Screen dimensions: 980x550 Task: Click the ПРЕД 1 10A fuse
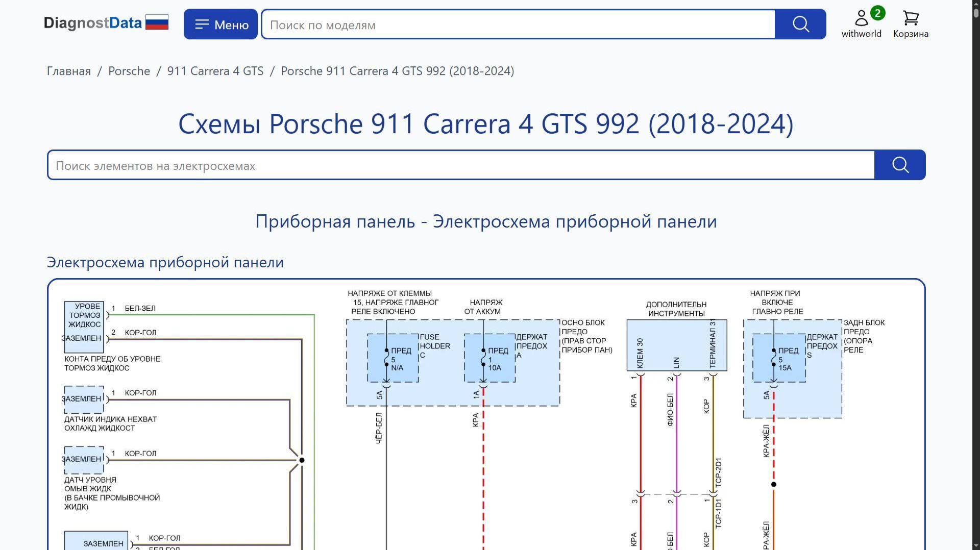(490, 358)
